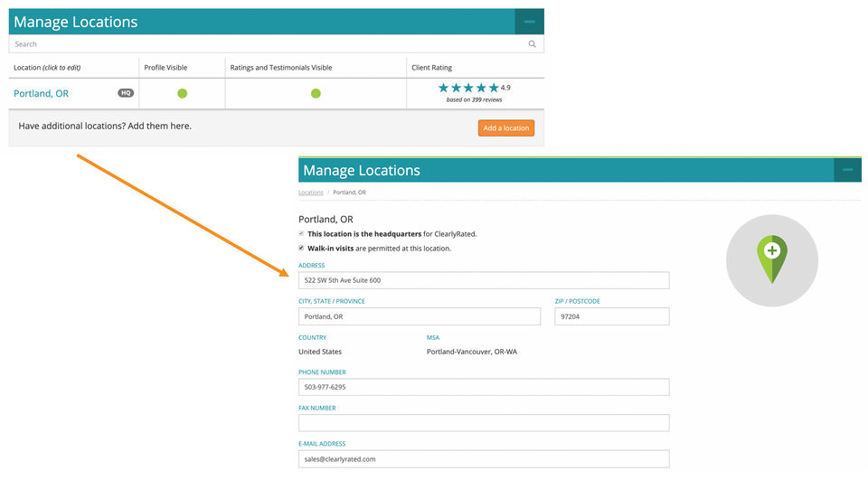Click the City, State / Province field
This screenshot has width=868, height=480.
point(419,316)
